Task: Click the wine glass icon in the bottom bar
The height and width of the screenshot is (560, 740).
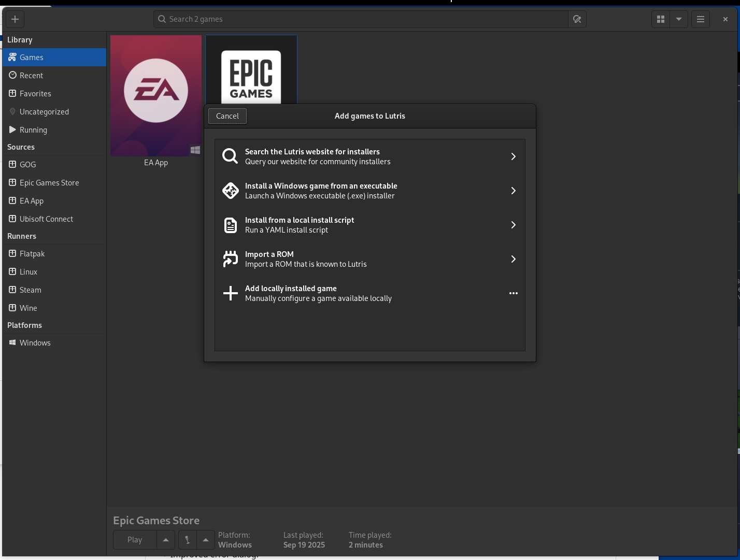Action: pyautogui.click(x=188, y=540)
